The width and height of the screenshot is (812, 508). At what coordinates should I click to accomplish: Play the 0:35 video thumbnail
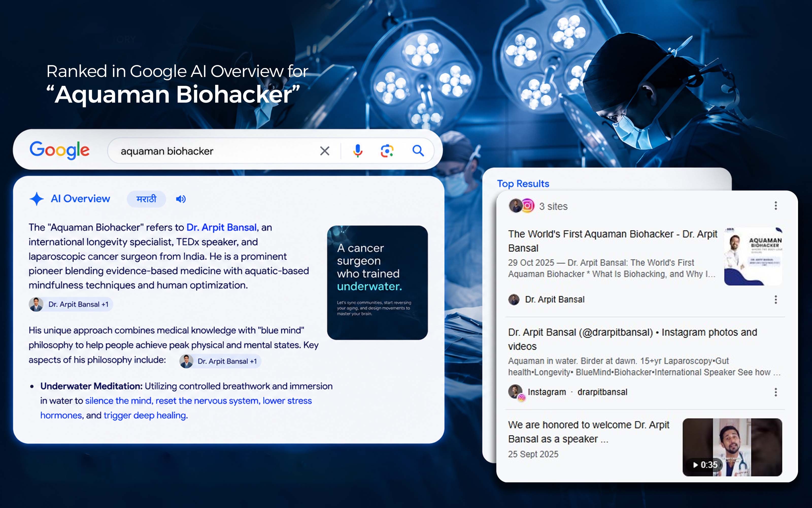pyautogui.click(x=732, y=447)
